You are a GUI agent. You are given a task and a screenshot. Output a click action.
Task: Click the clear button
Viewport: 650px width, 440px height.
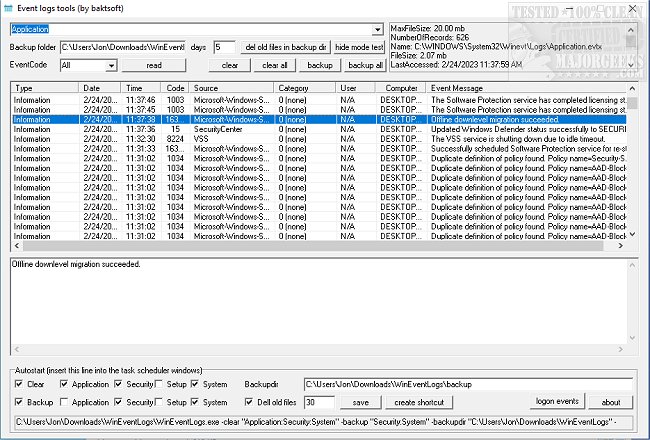tap(230, 66)
